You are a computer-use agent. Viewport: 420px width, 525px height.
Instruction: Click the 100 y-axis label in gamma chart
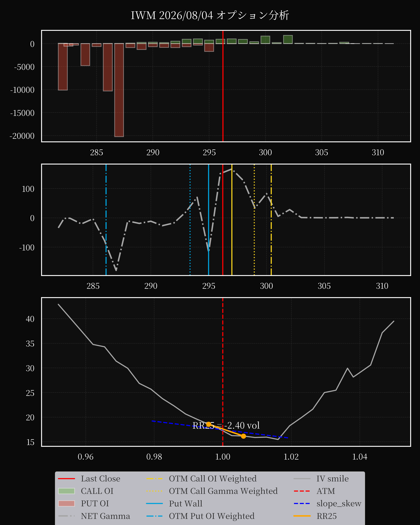(x=28, y=189)
